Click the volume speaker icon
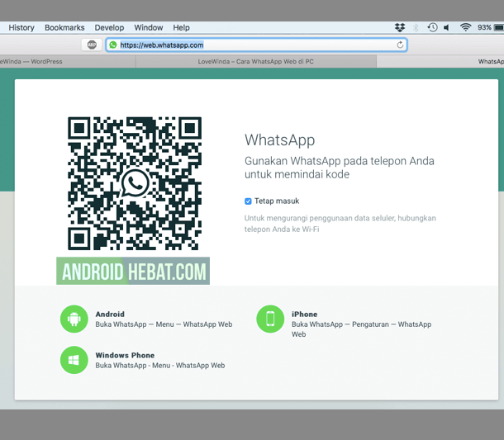This screenshot has width=504, height=440. 446,27
